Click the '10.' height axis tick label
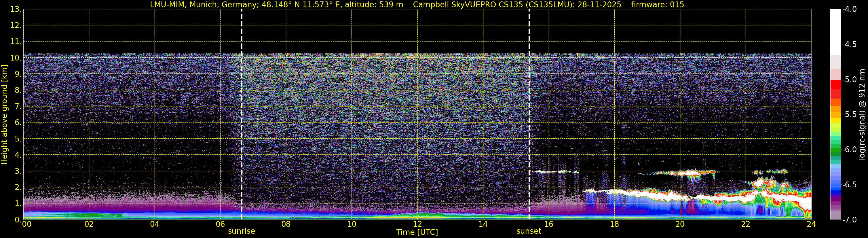 [16, 58]
